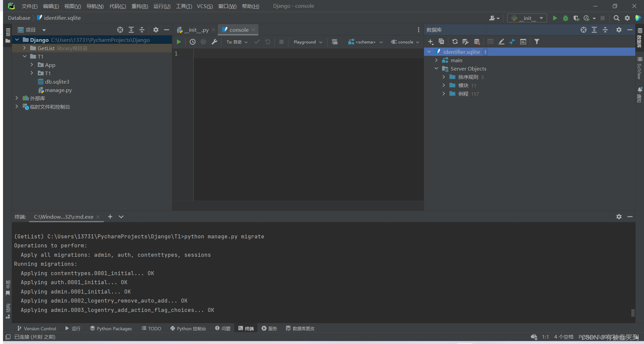Image resolution: width=644 pixels, height=344 pixels.
Task: Open 文件 menu
Action: [x=29, y=6]
